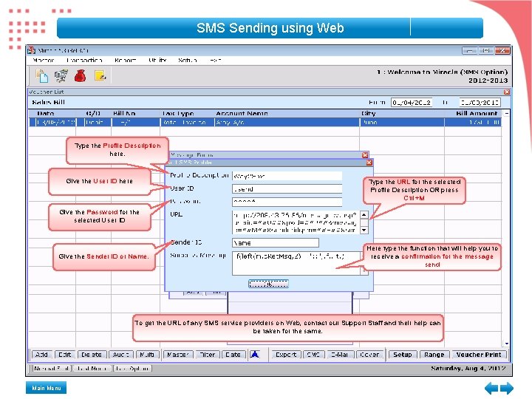532x399 pixels.
Task: Click the Option button in status bar
Action: pos(132,369)
